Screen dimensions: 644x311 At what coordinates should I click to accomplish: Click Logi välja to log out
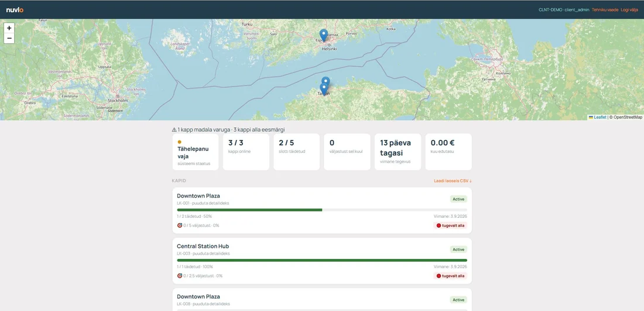[631, 10]
